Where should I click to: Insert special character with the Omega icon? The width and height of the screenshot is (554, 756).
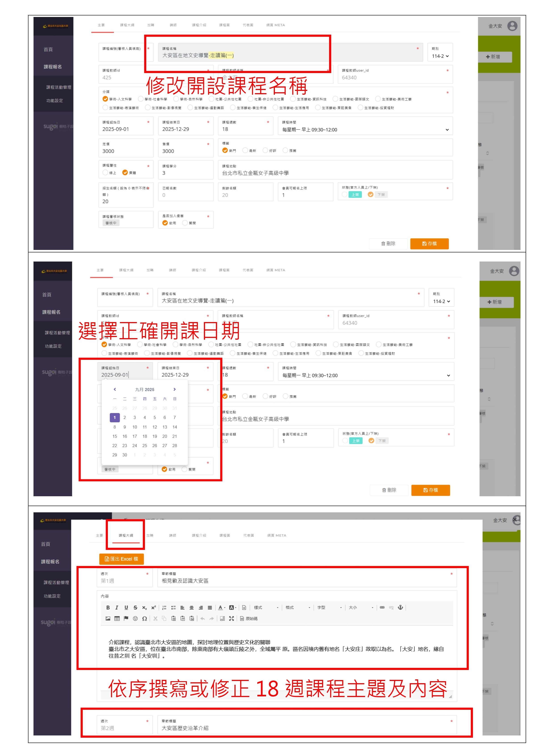144,618
